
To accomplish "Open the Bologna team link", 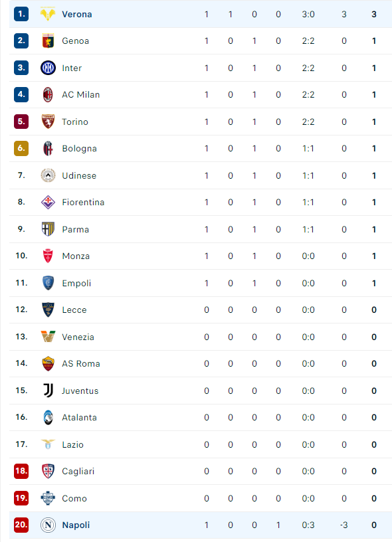I will tap(79, 149).
